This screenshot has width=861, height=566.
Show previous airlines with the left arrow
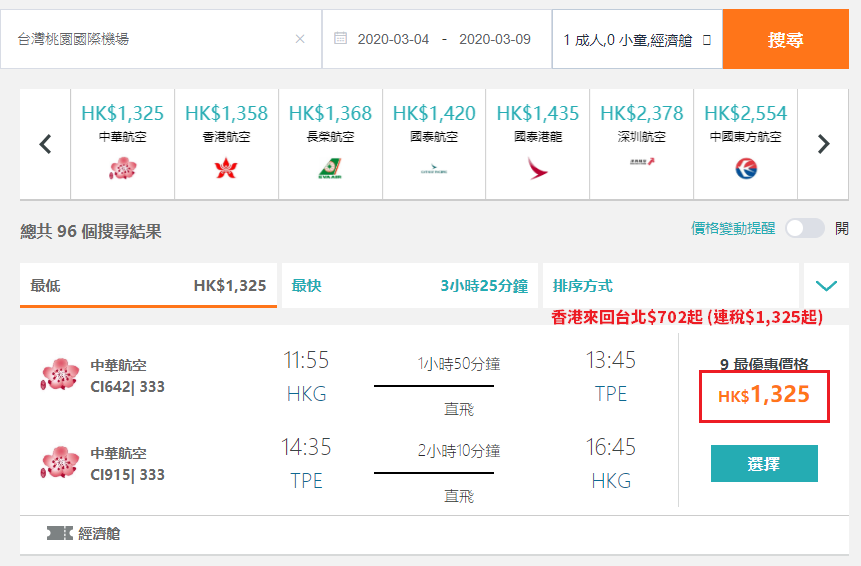(x=46, y=144)
